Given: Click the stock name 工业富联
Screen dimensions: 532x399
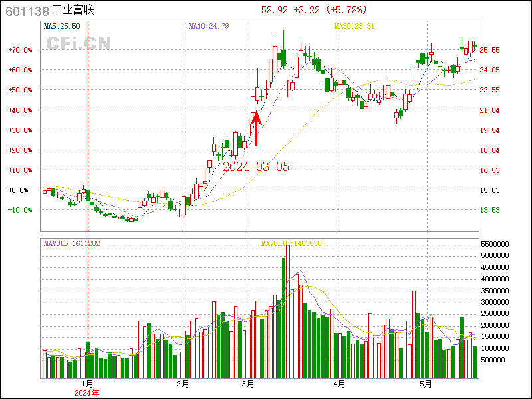Looking at the screenshot, I should coord(73,10).
